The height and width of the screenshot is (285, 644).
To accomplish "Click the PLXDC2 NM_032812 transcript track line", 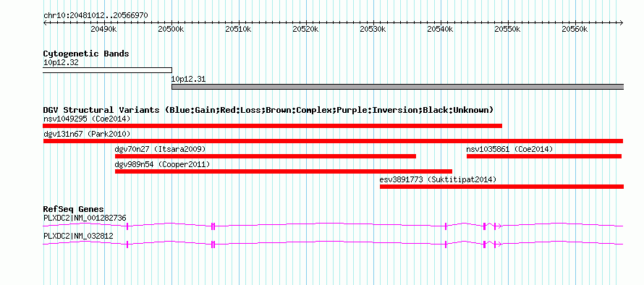I will 333,244.
